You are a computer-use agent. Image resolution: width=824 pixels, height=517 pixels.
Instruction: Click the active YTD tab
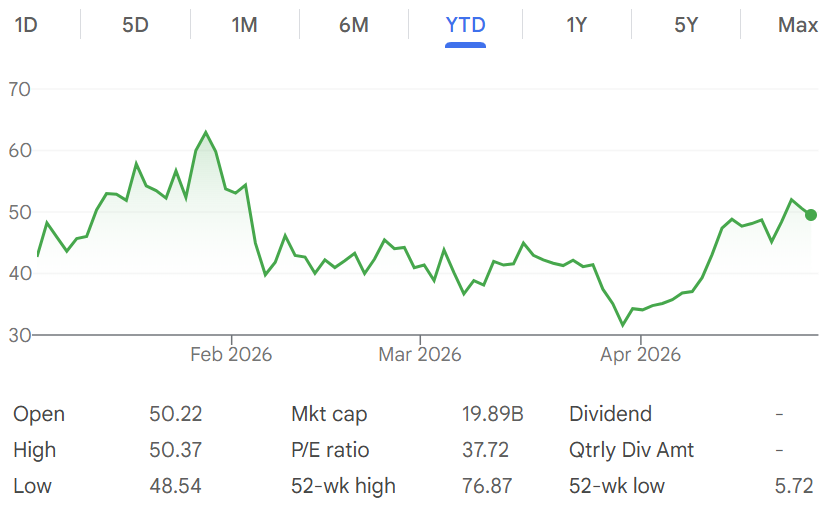465,25
